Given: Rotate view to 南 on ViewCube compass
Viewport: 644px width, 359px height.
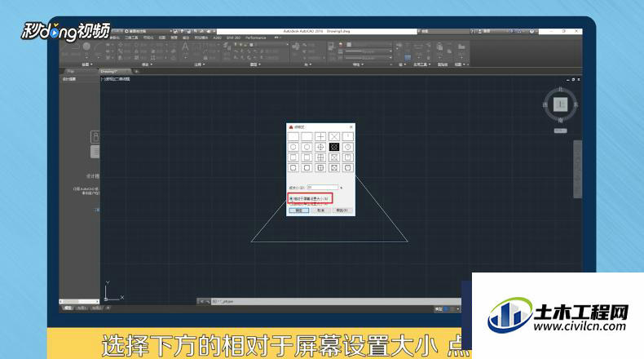Looking at the screenshot, I should [x=560, y=120].
